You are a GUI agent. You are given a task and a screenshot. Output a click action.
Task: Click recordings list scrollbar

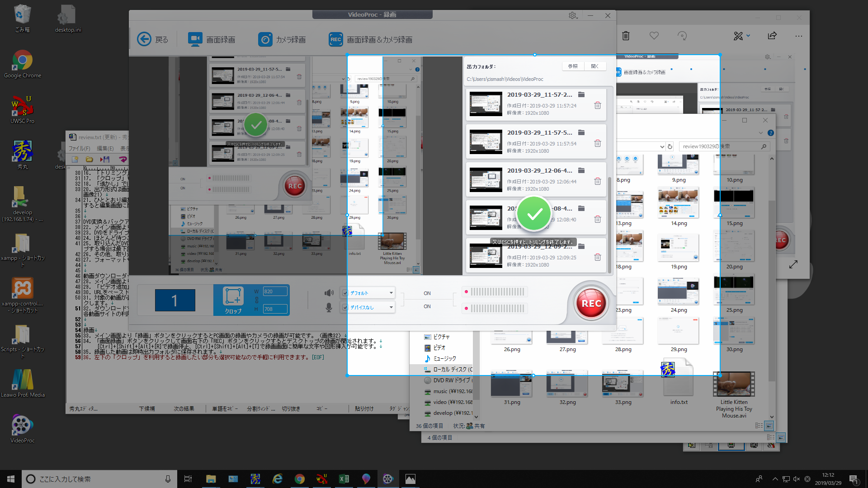pyautogui.click(x=609, y=225)
